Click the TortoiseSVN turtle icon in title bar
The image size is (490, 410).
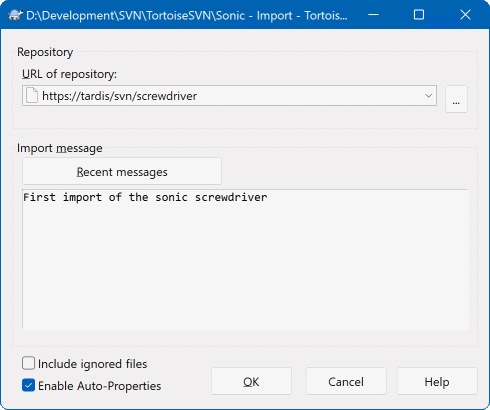coord(15,15)
